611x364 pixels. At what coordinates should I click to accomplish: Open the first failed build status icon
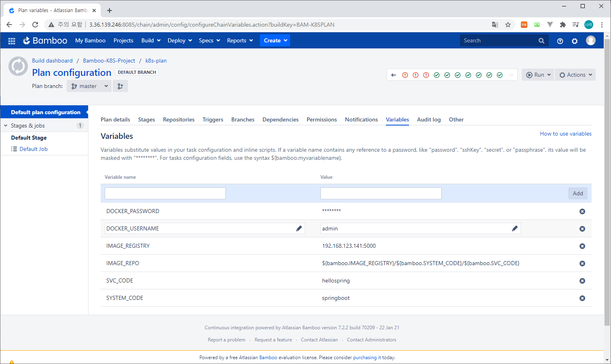pyautogui.click(x=405, y=75)
